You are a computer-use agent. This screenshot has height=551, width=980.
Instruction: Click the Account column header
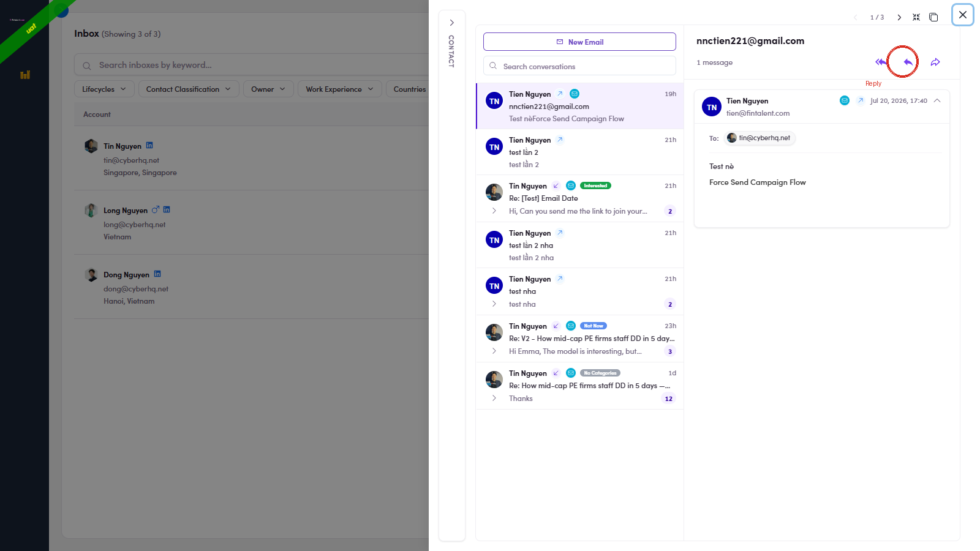[97, 114]
